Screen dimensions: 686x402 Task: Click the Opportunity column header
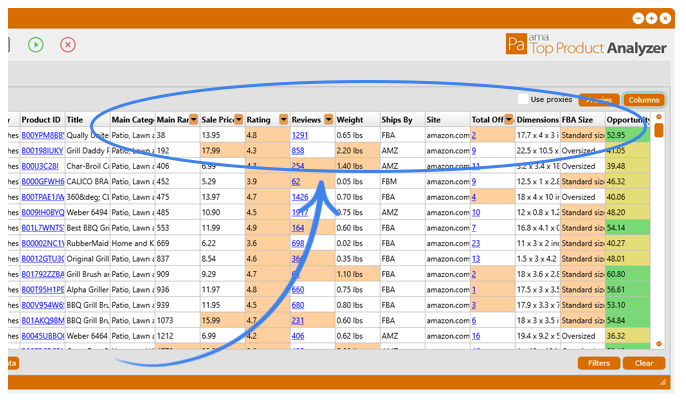pos(628,119)
